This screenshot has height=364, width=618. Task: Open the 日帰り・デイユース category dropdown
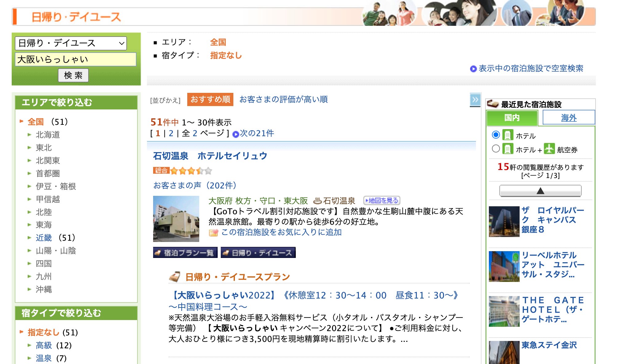pos(71,43)
